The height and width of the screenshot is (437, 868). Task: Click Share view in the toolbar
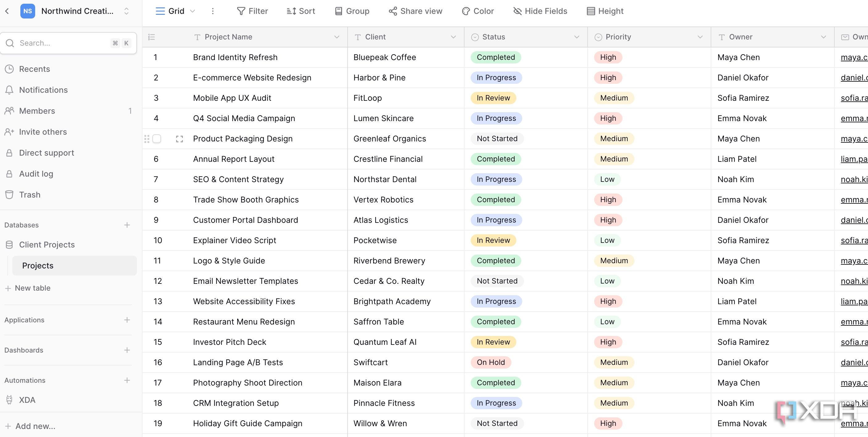(x=415, y=11)
